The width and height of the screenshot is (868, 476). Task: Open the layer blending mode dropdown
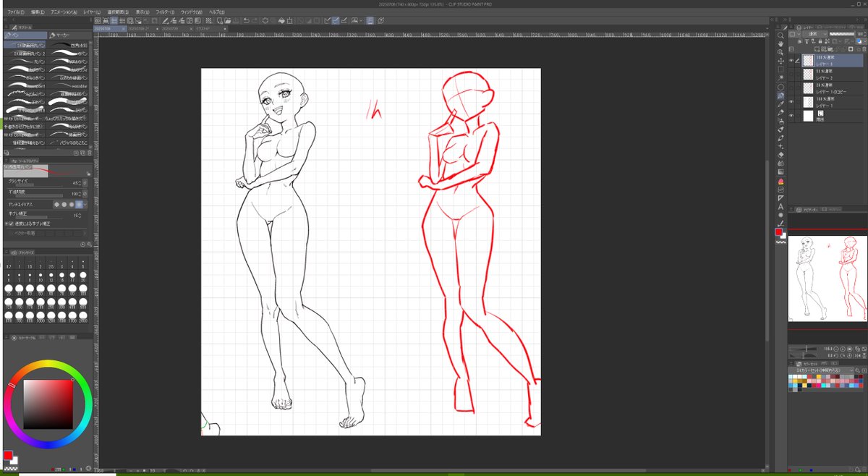pos(810,34)
